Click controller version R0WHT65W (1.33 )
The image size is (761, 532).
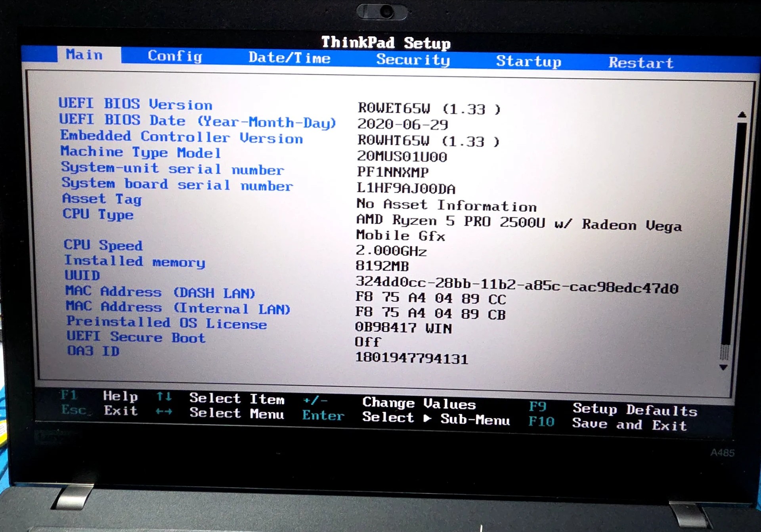[428, 141]
